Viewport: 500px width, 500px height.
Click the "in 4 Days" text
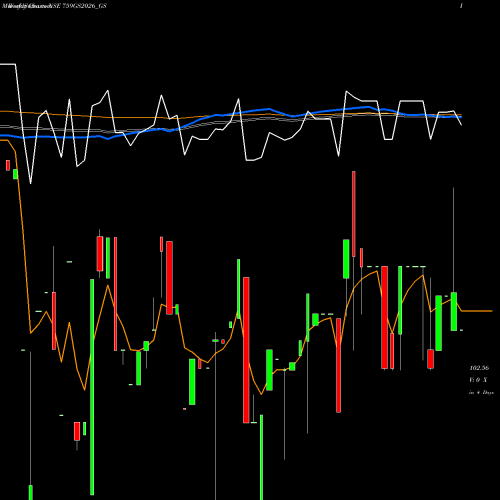click(481, 393)
